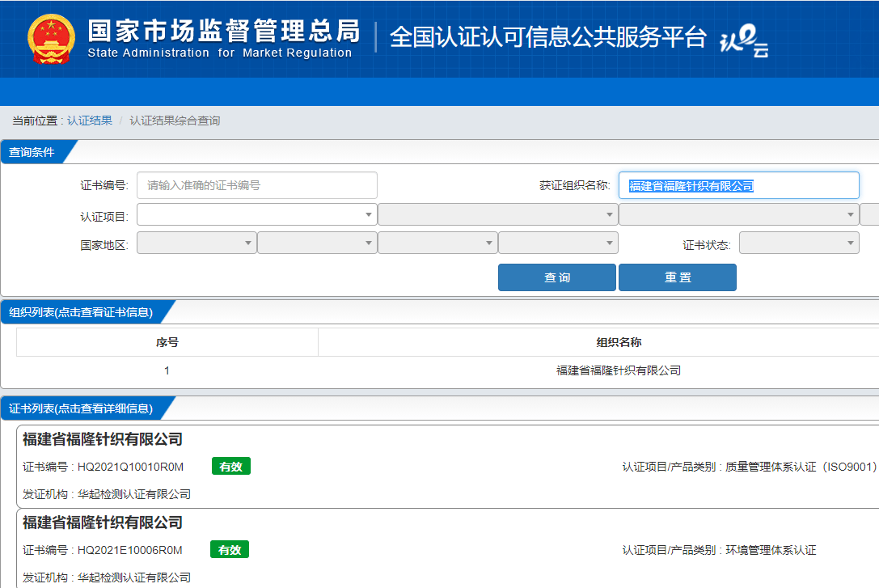Image resolution: width=879 pixels, height=588 pixels.
Task: Click the 国家市场监督管理总局 header title
Action: tap(224, 31)
